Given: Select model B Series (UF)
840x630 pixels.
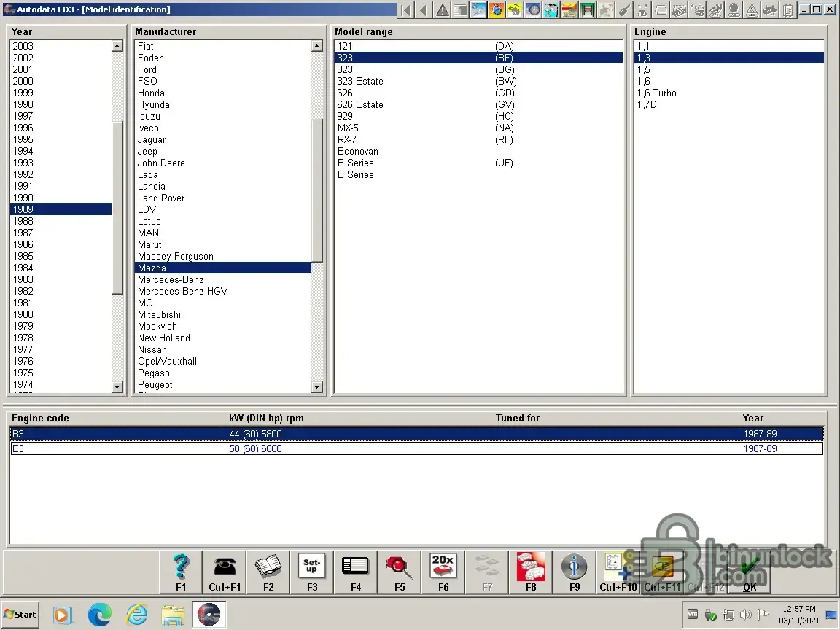Looking at the screenshot, I should (478, 163).
